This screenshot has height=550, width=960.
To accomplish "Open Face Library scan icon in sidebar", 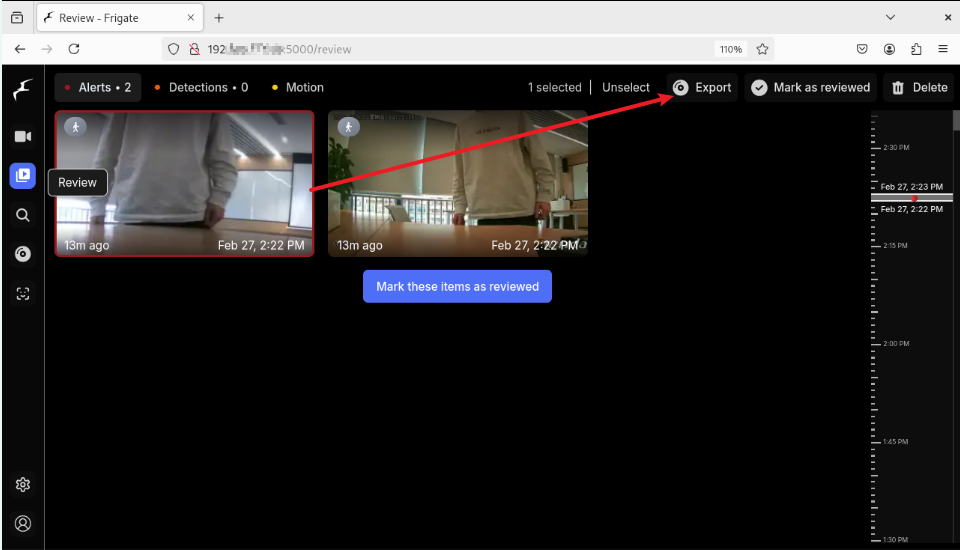I will coord(22,293).
